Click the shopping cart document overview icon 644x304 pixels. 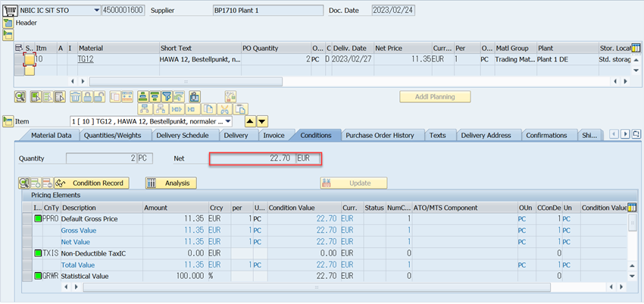tap(9, 10)
